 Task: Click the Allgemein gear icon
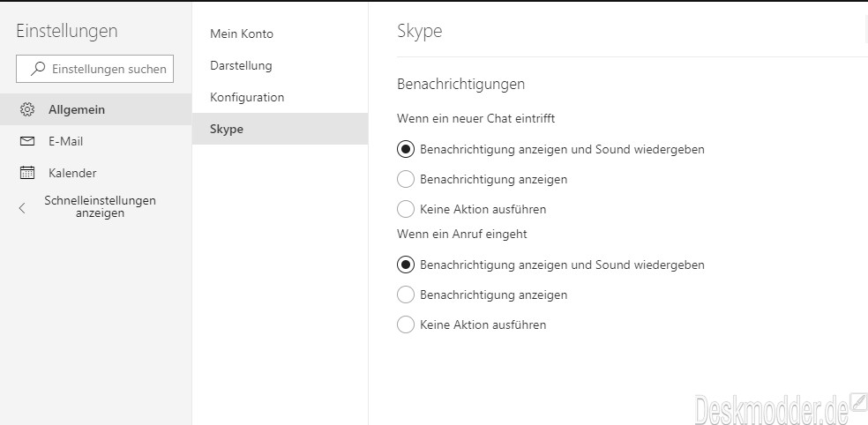coord(27,109)
